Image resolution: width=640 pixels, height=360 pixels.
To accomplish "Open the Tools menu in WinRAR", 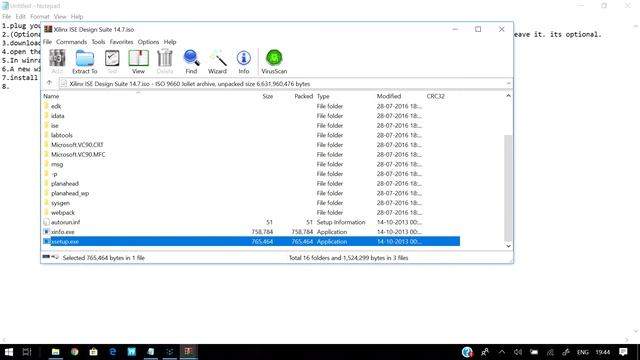I will 98,42.
